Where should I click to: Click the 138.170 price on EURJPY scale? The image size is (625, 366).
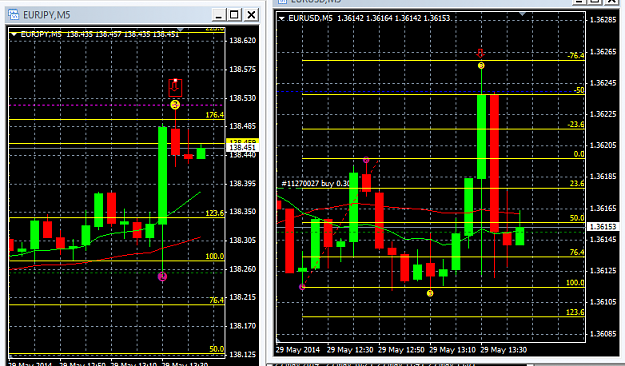point(242,326)
